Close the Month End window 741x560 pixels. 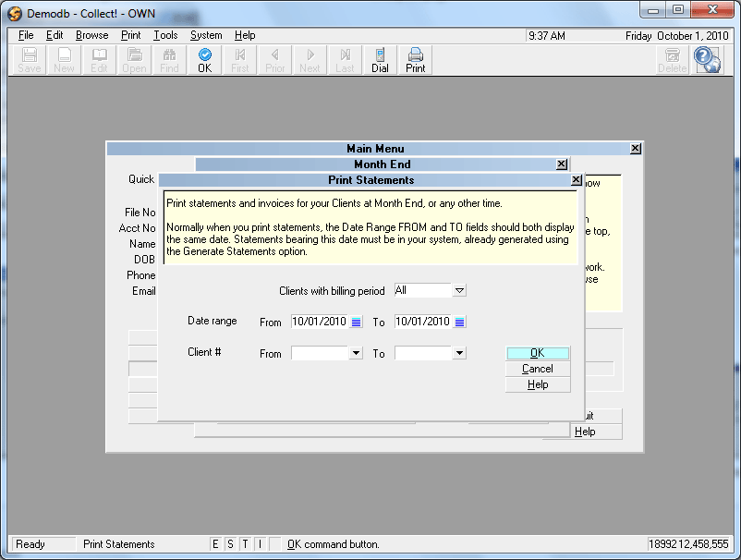[x=561, y=164]
